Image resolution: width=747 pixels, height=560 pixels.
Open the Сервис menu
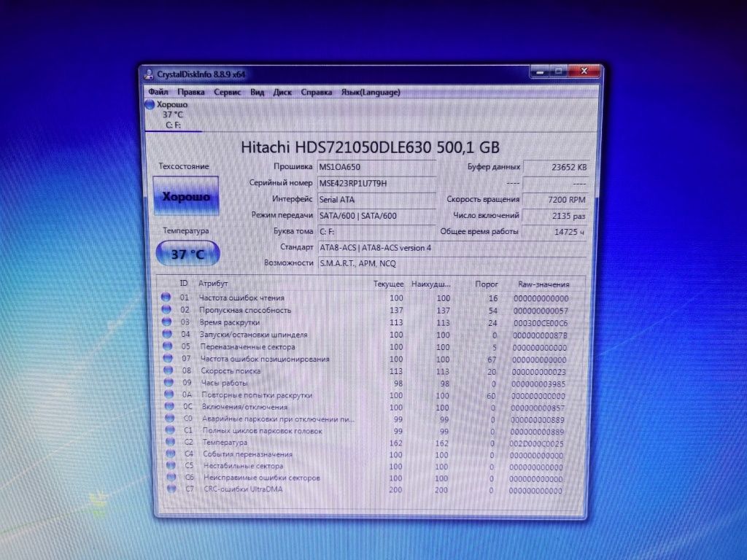click(228, 92)
